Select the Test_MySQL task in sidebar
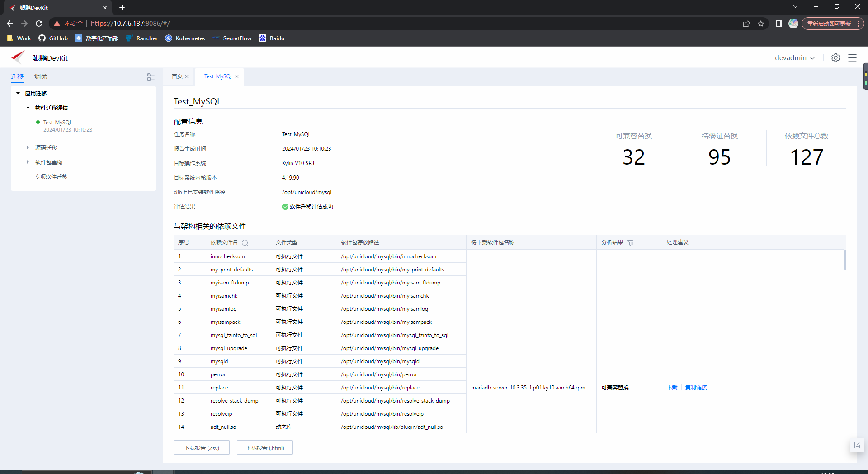Image resolution: width=868 pixels, height=474 pixels. coord(57,123)
